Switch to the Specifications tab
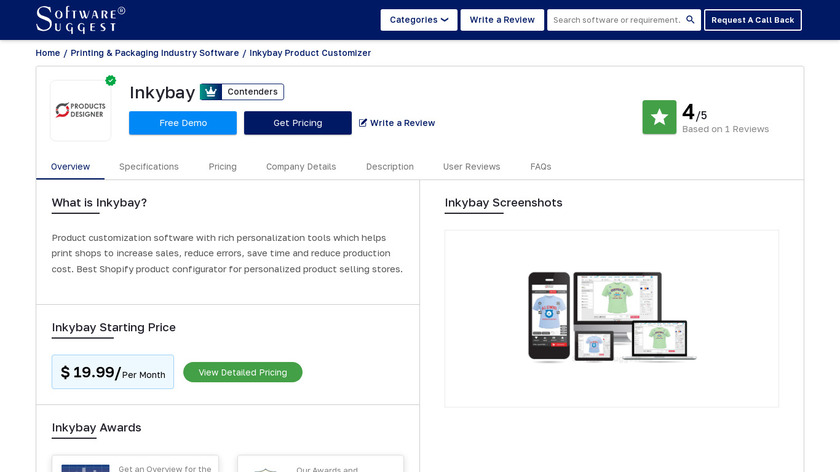The height and width of the screenshot is (472, 840). point(149,167)
